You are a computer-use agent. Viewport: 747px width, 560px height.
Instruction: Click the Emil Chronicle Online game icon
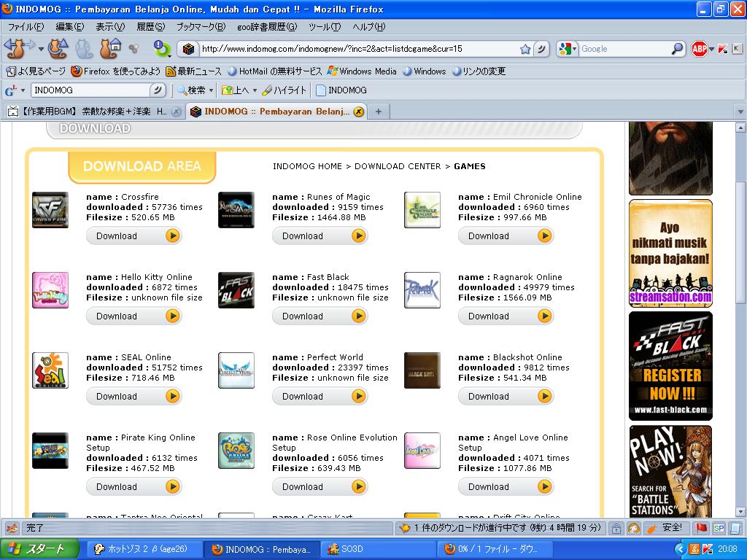pos(422,210)
